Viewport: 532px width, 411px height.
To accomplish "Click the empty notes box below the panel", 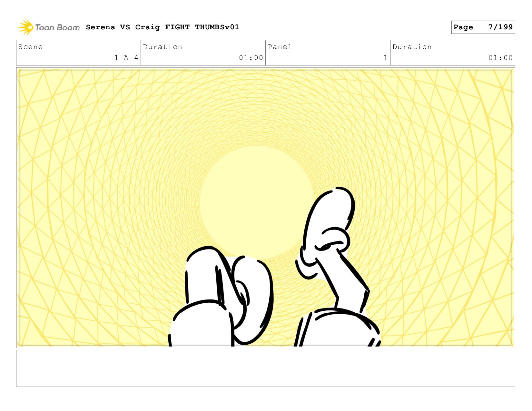I will pos(266,368).
